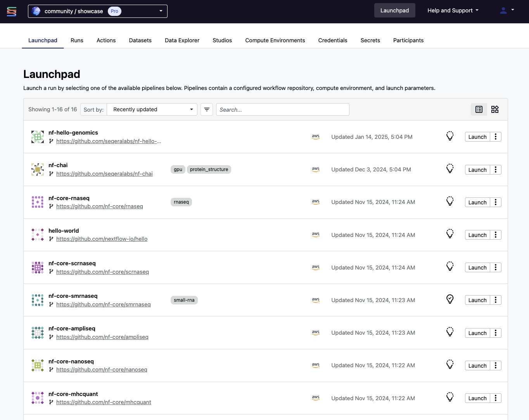Image resolution: width=529 pixels, height=420 pixels.
Task: Switch to list view layout
Action: click(479, 109)
